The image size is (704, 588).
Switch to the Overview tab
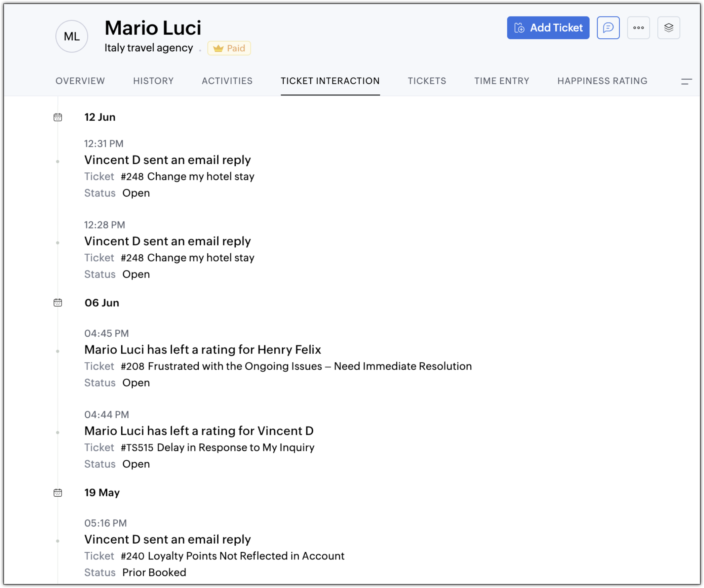[80, 81]
